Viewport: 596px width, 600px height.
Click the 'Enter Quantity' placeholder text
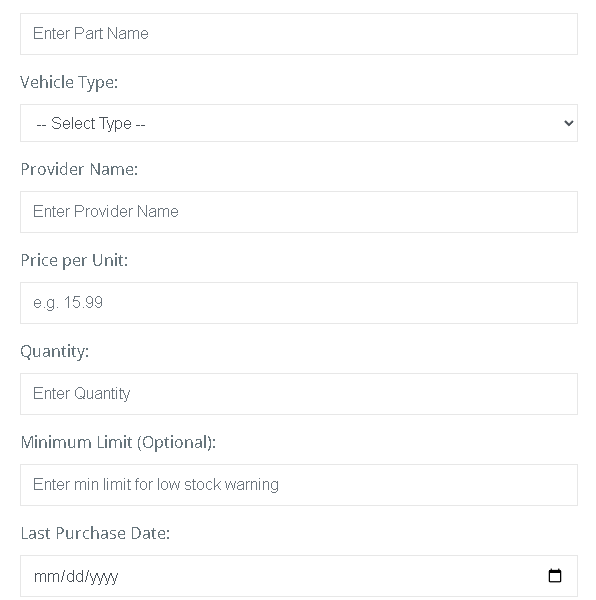[x=81, y=394]
